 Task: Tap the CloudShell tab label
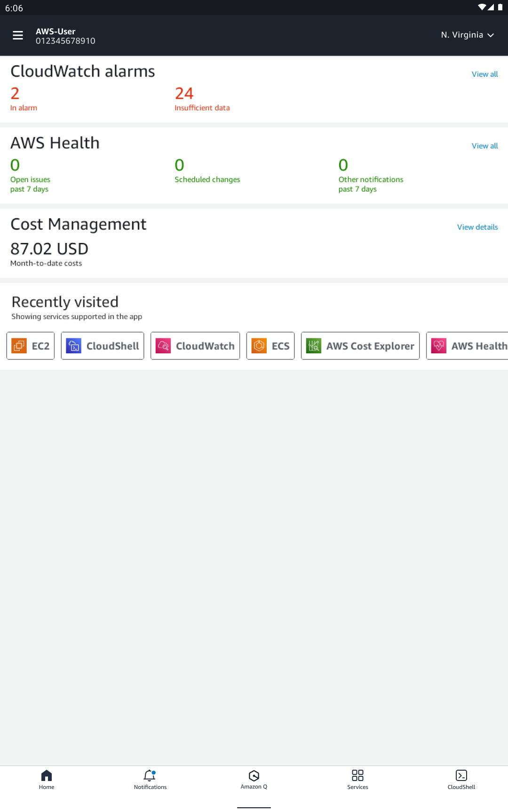[461, 787]
